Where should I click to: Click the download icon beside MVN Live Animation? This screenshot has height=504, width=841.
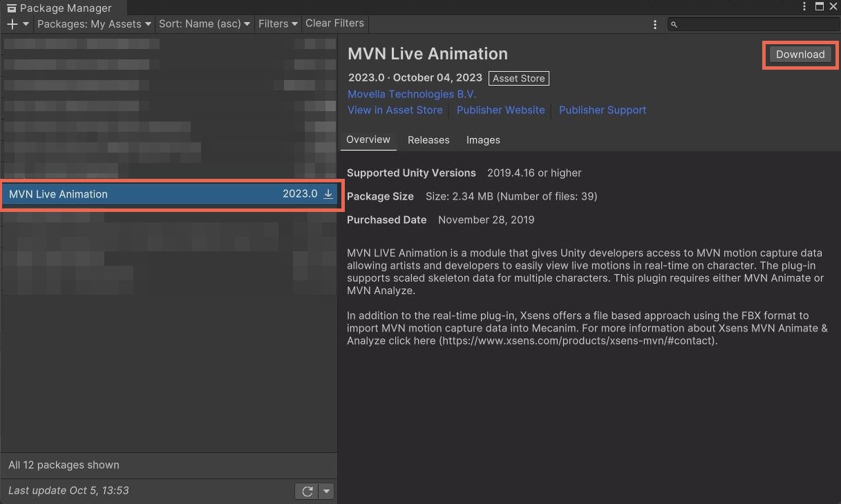click(328, 194)
